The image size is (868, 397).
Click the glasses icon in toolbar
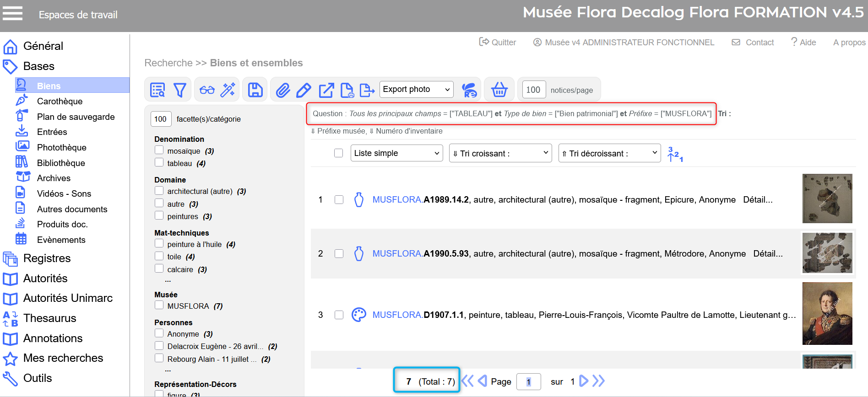207,90
